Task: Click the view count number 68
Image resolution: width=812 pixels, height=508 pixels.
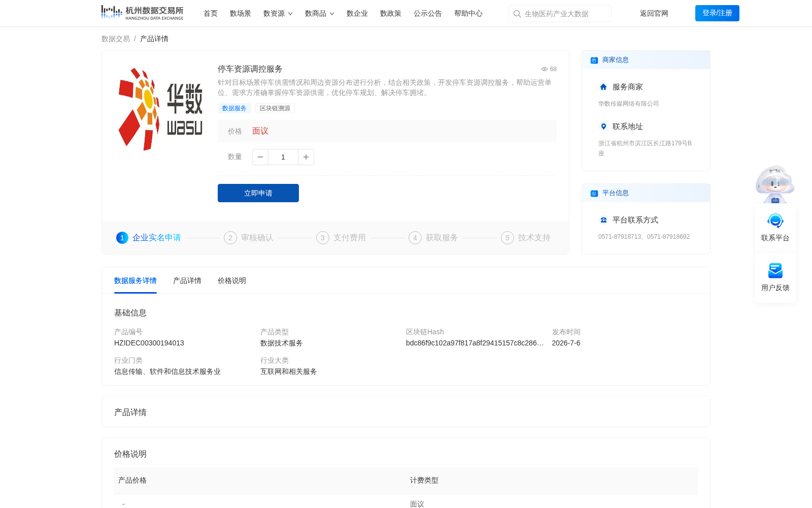Action: pyautogui.click(x=553, y=69)
